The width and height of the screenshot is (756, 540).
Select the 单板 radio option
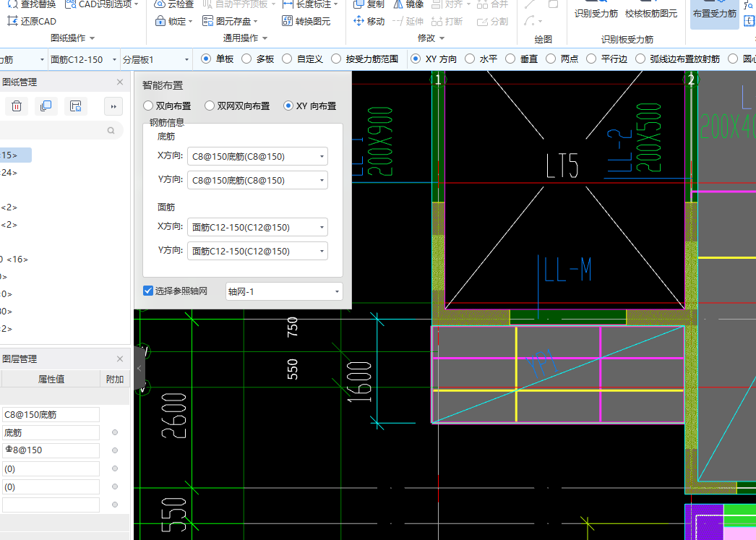[x=218, y=59]
